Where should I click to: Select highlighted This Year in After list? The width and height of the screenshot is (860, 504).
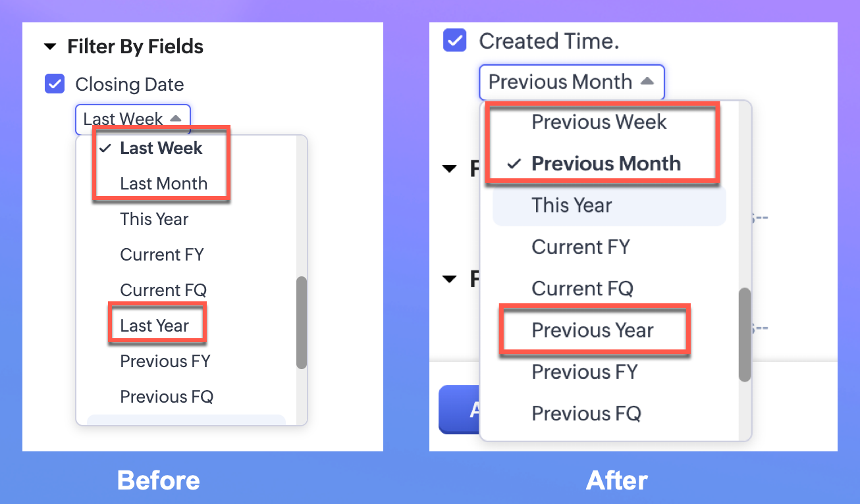[572, 205]
